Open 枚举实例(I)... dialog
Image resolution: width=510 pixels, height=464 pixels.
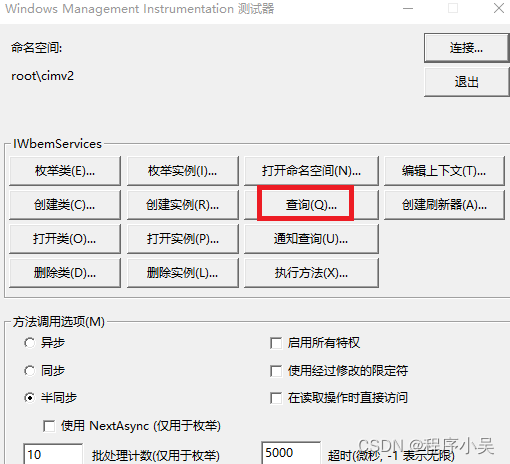point(183,171)
